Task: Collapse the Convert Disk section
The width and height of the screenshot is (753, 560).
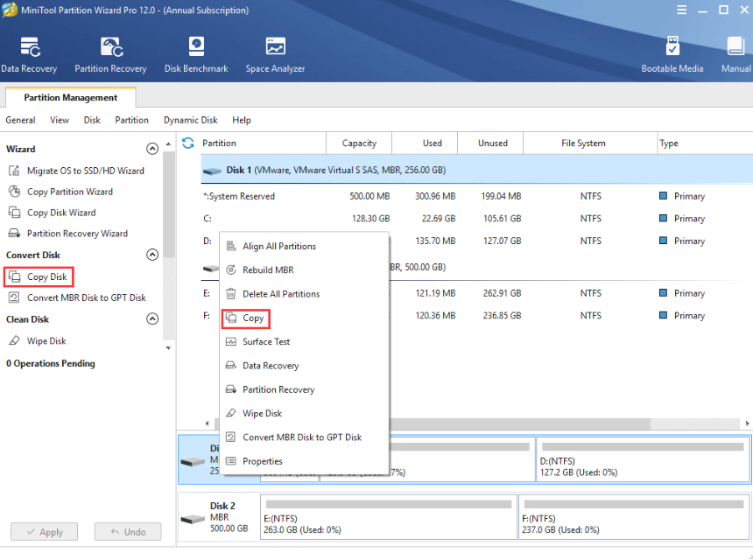Action: 151,255
